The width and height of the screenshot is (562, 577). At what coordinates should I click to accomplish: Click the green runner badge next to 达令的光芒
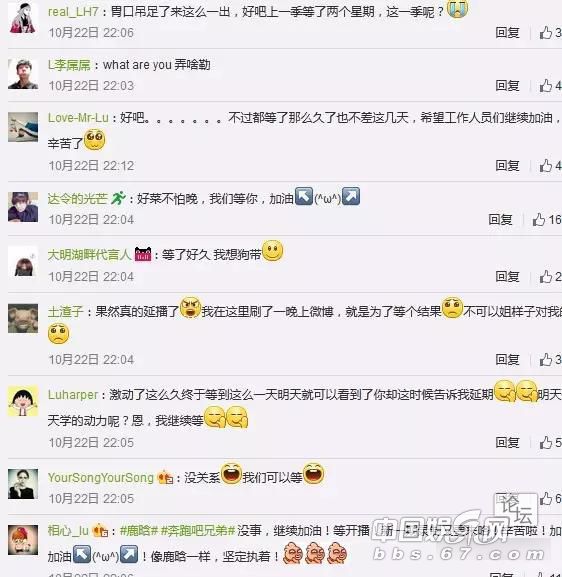click(x=119, y=198)
